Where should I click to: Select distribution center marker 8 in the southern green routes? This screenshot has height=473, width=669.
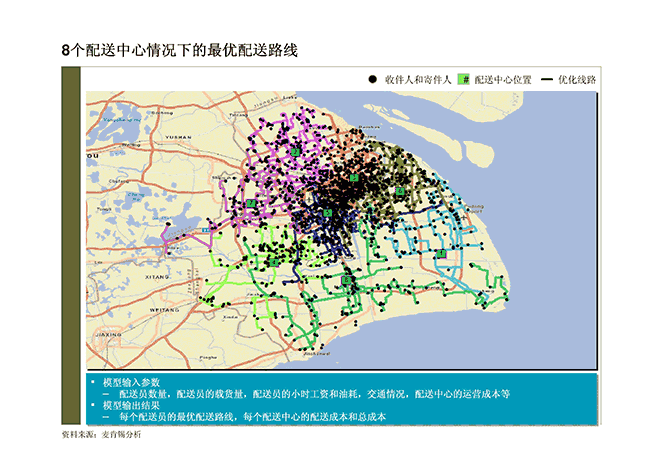click(346, 280)
